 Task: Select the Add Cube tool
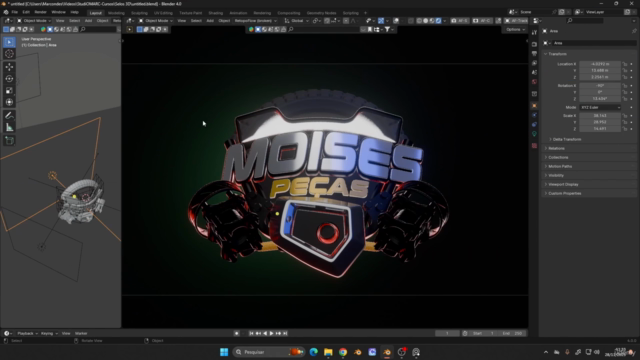click(x=9, y=141)
